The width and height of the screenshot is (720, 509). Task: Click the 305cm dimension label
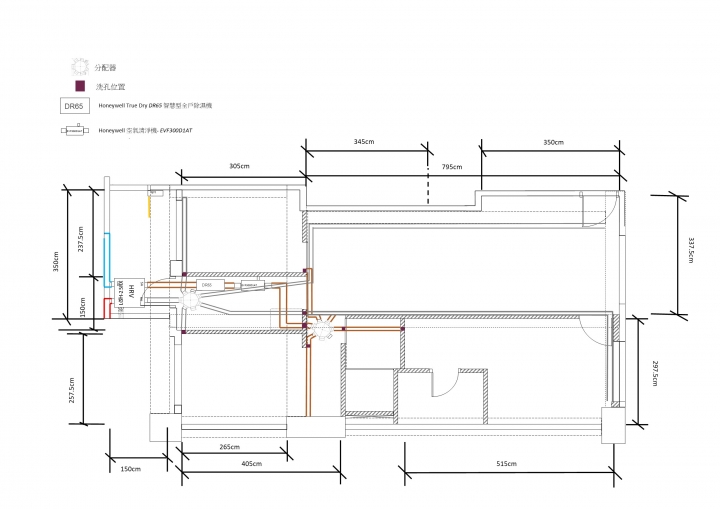pos(239,166)
